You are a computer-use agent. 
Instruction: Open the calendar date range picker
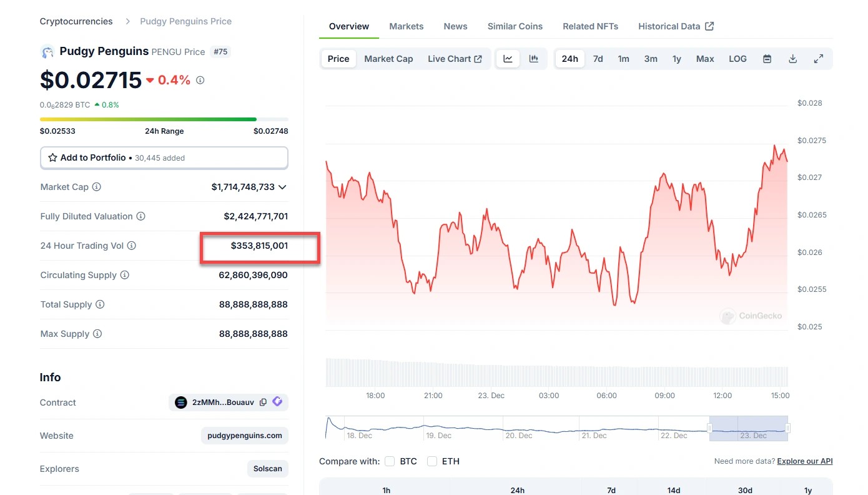tap(767, 59)
